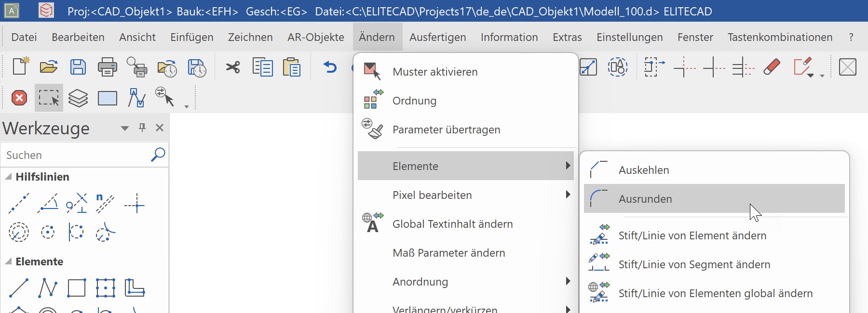Collapse the Elemente tool section

click(8, 261)
